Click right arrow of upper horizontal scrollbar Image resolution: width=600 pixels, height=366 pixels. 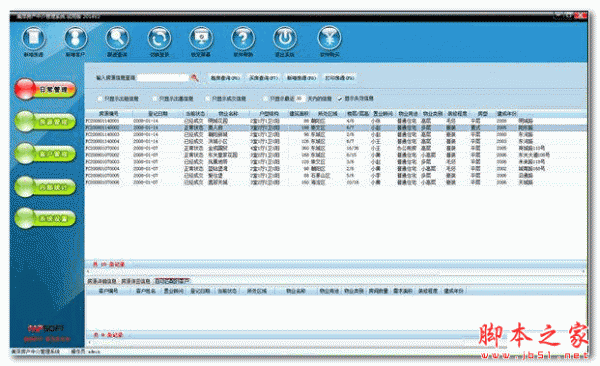coord(584,271)
